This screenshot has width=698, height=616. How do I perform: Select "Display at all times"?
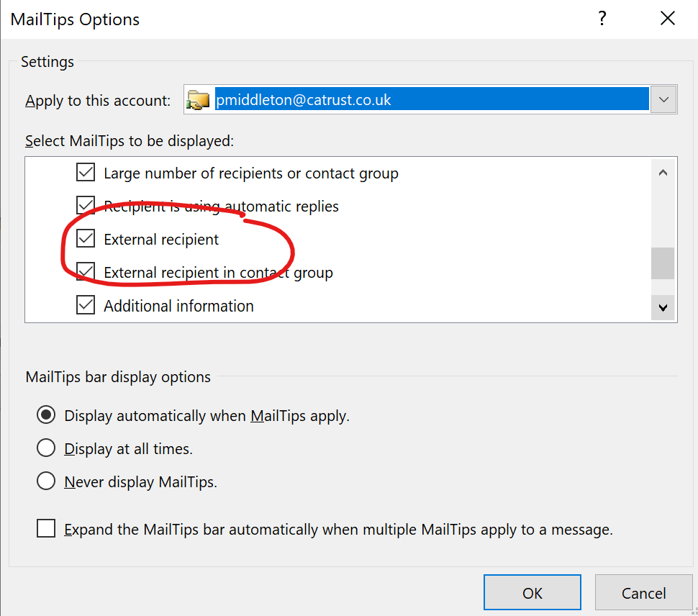[x=46, y=448]
